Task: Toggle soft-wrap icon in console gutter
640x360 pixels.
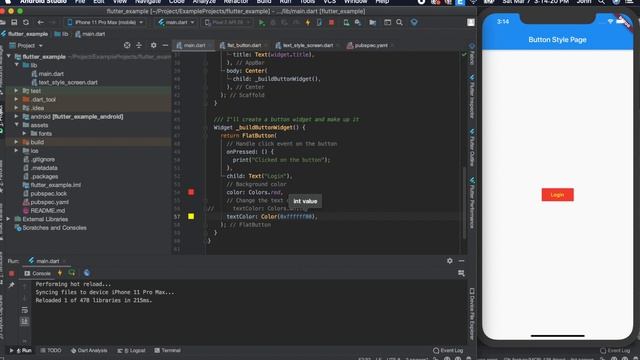Action: (x=24, y=310)
